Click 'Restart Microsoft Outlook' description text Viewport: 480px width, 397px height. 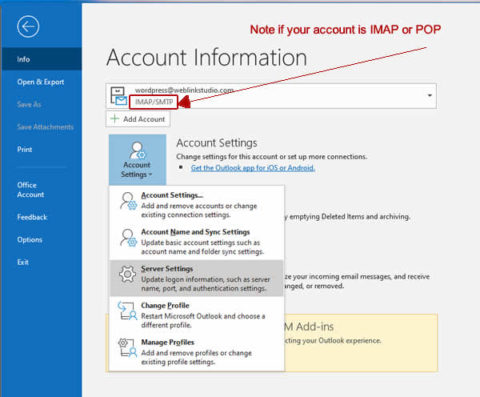203,320
